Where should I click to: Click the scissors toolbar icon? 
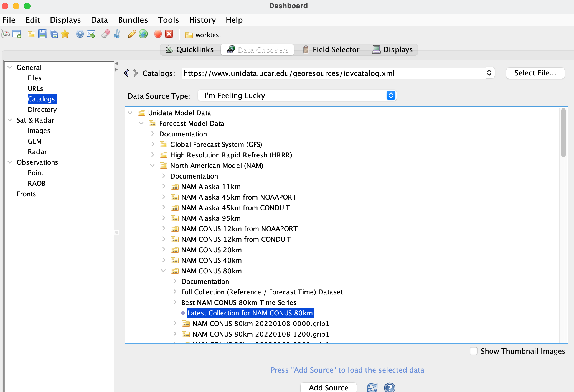point(117,34)
